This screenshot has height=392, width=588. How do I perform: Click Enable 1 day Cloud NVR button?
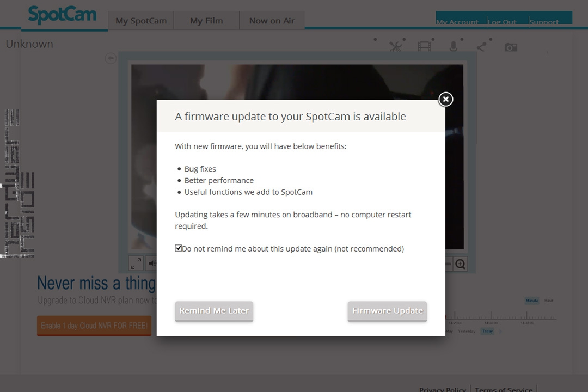tap(94, 326)
